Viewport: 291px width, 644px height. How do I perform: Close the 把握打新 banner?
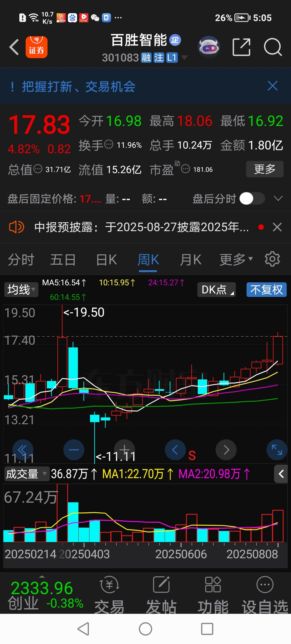(272, 86)
